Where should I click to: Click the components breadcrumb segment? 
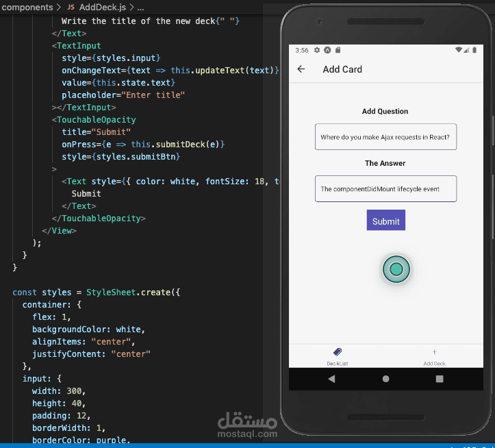pyautogui.click(x=27, y=7)
